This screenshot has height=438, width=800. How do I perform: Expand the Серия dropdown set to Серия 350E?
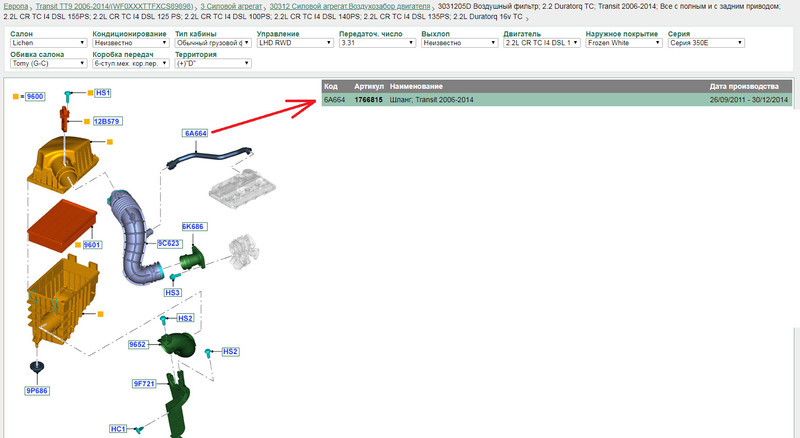click(704, 44)
